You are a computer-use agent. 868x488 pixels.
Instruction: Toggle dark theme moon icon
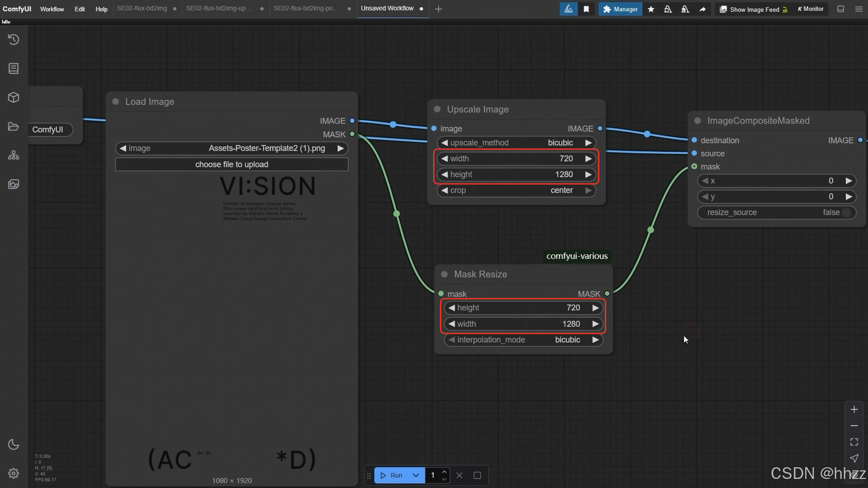14,445
